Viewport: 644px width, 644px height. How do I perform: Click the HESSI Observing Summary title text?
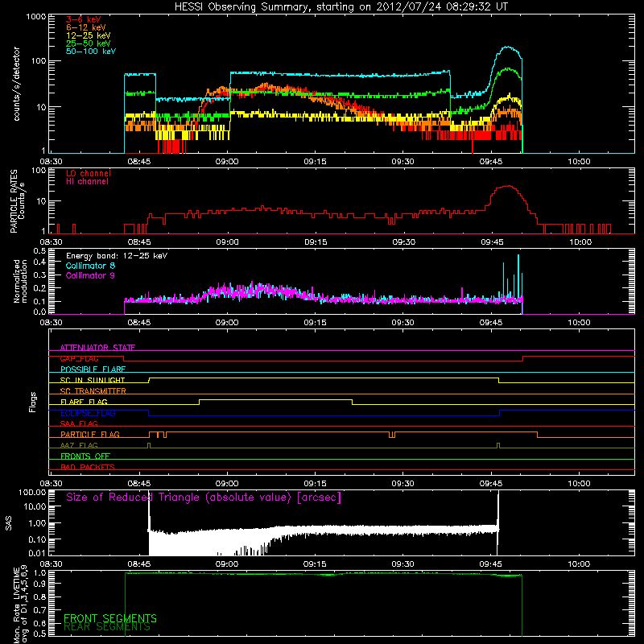(x=341, y=7)
